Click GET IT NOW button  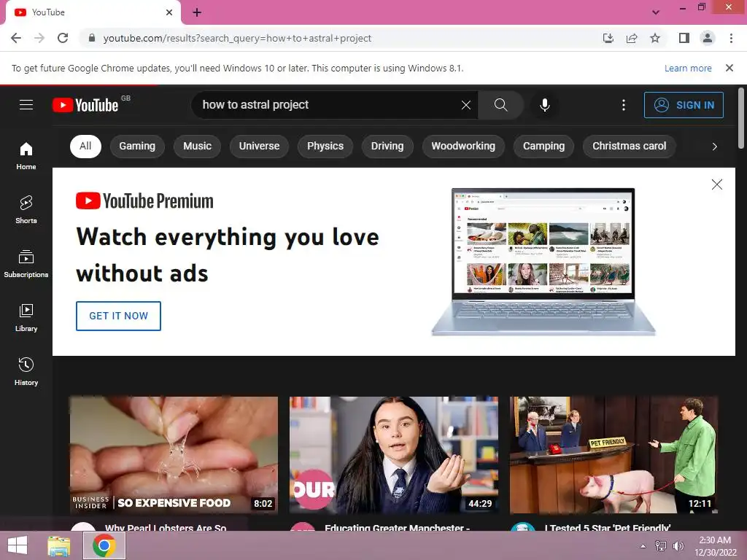tap(119, 316)
